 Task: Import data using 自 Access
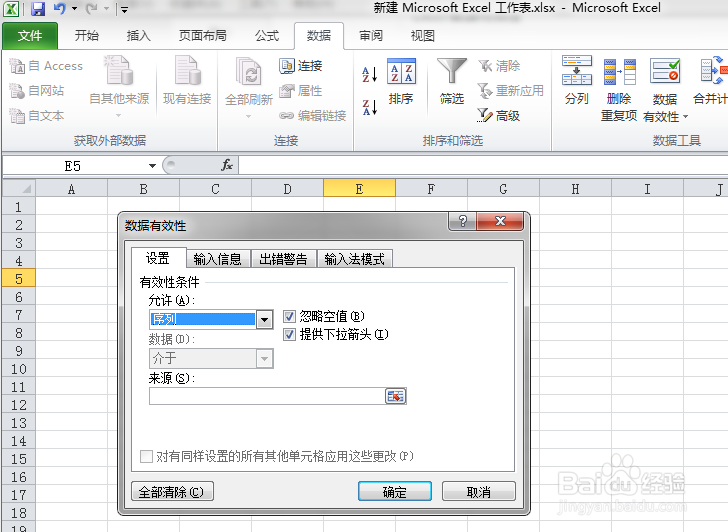click(46, 66)
